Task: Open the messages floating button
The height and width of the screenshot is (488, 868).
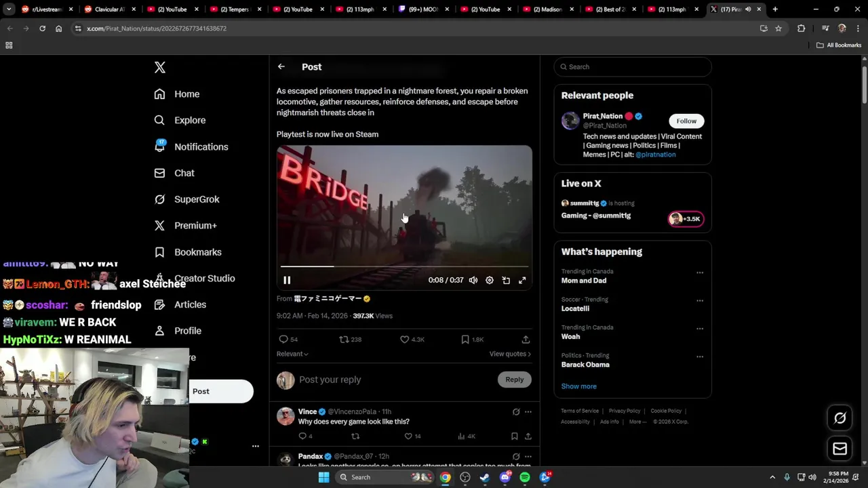Action: click(x=840, y=449)
